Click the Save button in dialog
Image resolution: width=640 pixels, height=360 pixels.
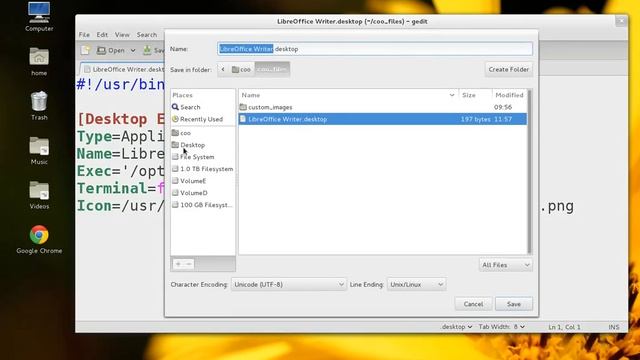(514, 304)
